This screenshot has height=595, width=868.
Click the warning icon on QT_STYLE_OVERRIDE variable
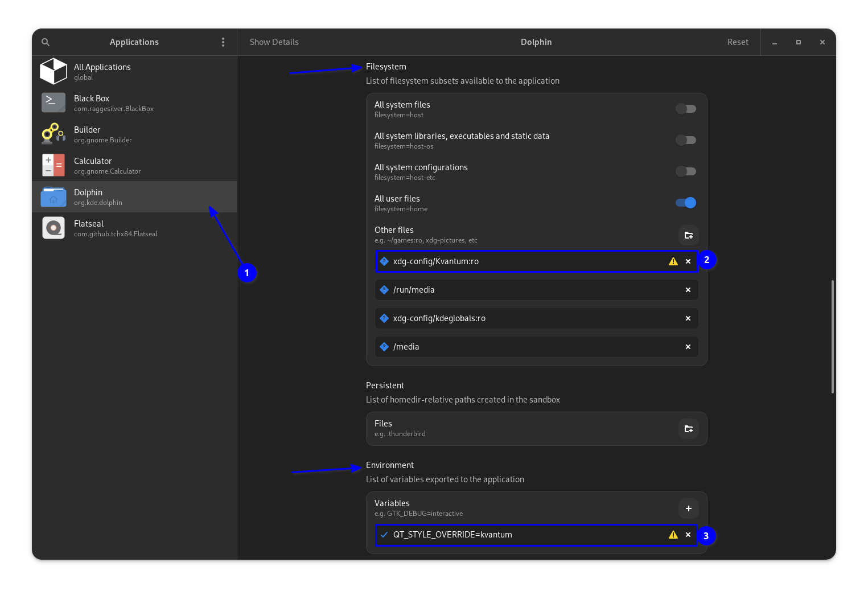click(x=673, y=535)
